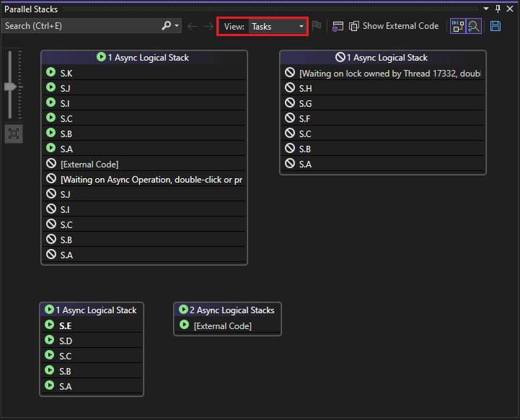Click the header of the stack containing S.K
The width and height of the screenshot is (520, 420).
(x=144, y=58)
